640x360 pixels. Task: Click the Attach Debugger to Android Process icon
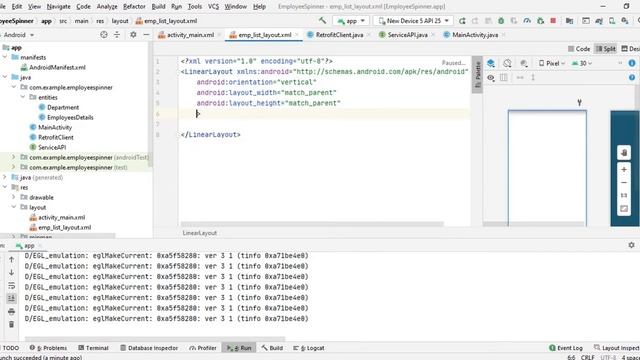point(540,21)
